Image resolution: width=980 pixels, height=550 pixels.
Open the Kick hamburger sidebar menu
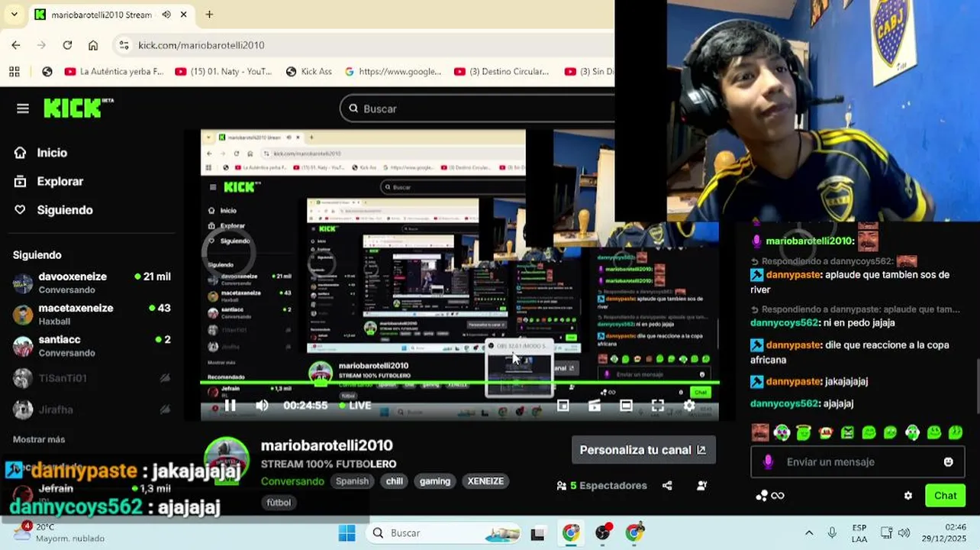point(23,108)
